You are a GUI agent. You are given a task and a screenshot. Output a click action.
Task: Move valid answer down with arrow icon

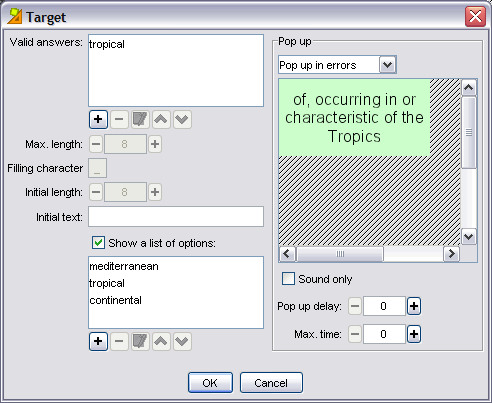click(182, 119)
